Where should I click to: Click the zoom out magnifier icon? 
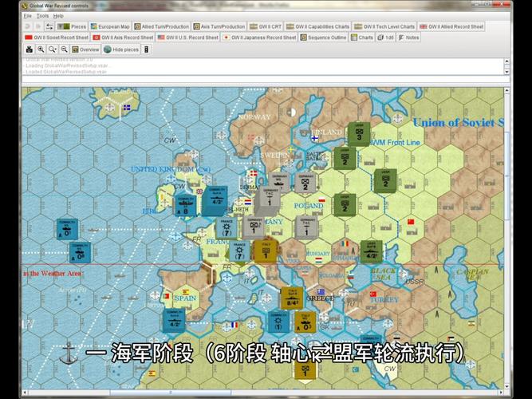[x=64, y=49]
